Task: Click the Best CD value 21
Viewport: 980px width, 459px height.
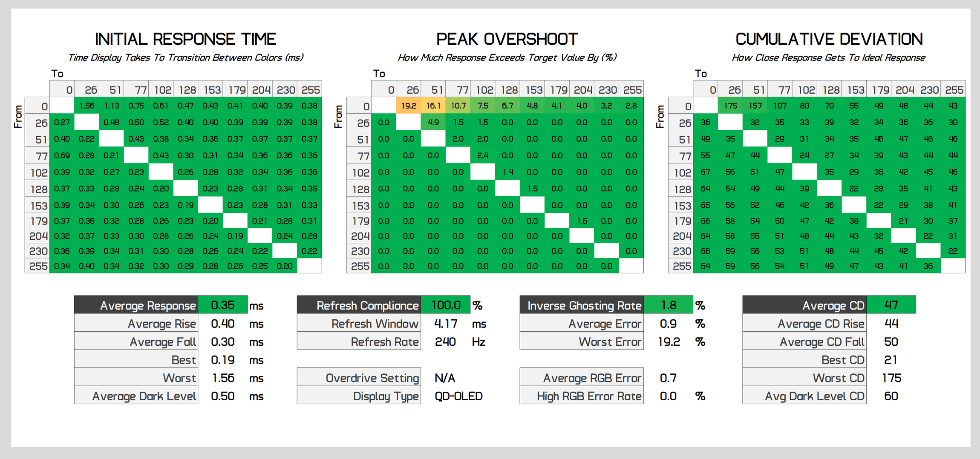Action: pos(891,360)
